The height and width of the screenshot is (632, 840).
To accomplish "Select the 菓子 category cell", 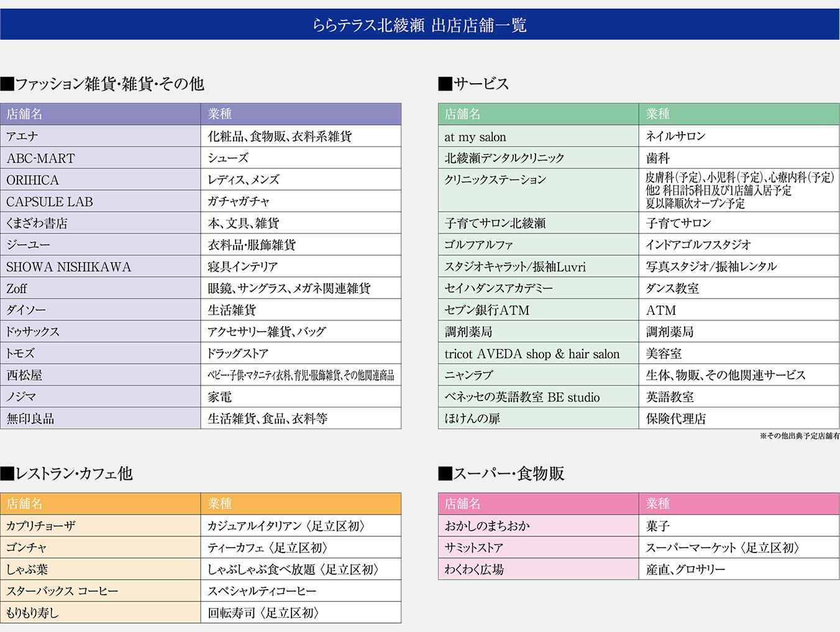I will [739, 526].
